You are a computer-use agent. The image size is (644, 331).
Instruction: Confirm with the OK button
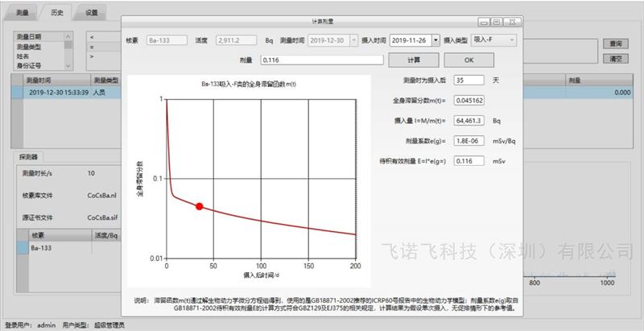[x=469, y=60]
